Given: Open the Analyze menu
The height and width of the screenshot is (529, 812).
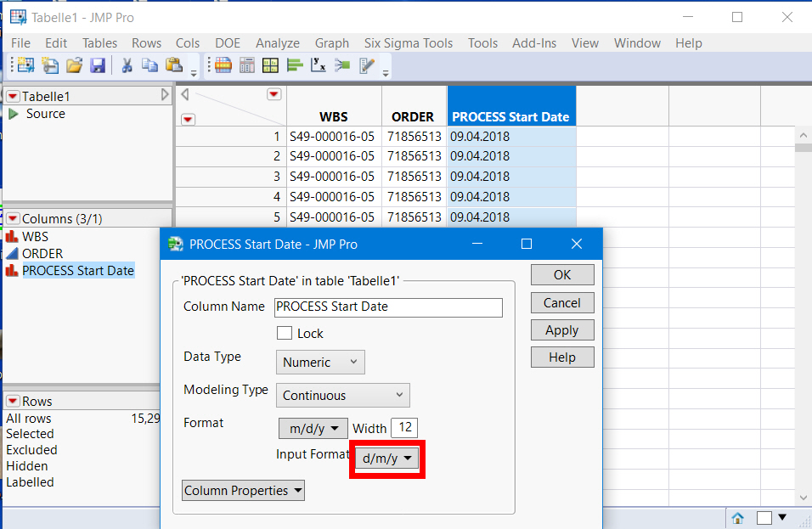Looking at the screenshot, I should 277,43.
